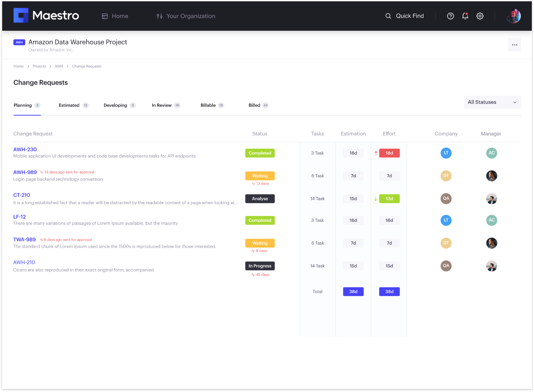Click the LT company avatar for AWH-230
This screenshot has height=392, width=534.
(x=446, y=153)
